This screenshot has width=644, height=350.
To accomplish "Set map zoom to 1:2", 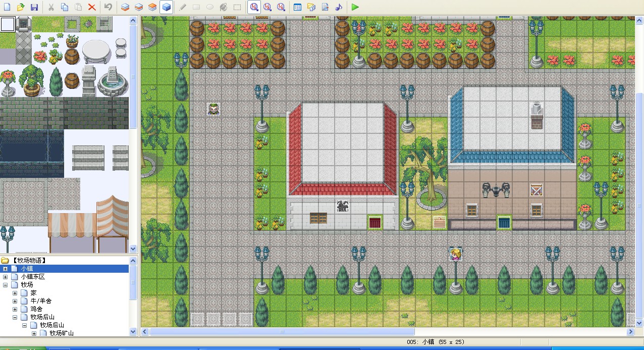I will [x=267, y=7].
